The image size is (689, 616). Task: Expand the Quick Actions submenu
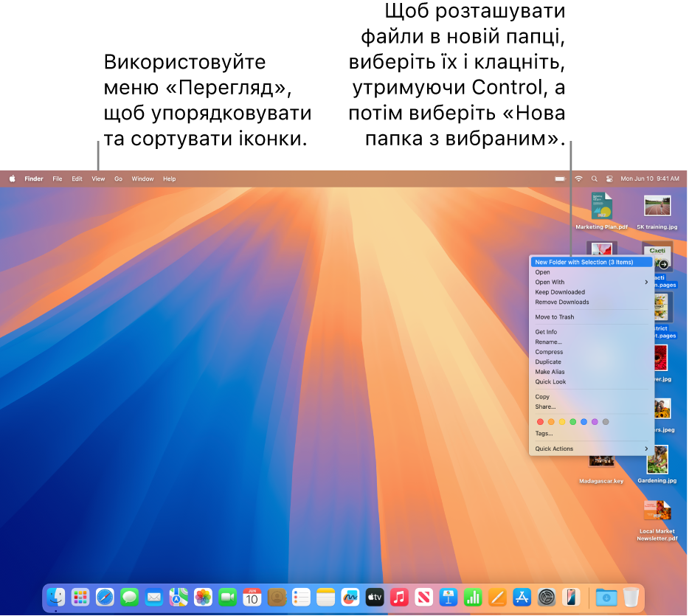591,449
